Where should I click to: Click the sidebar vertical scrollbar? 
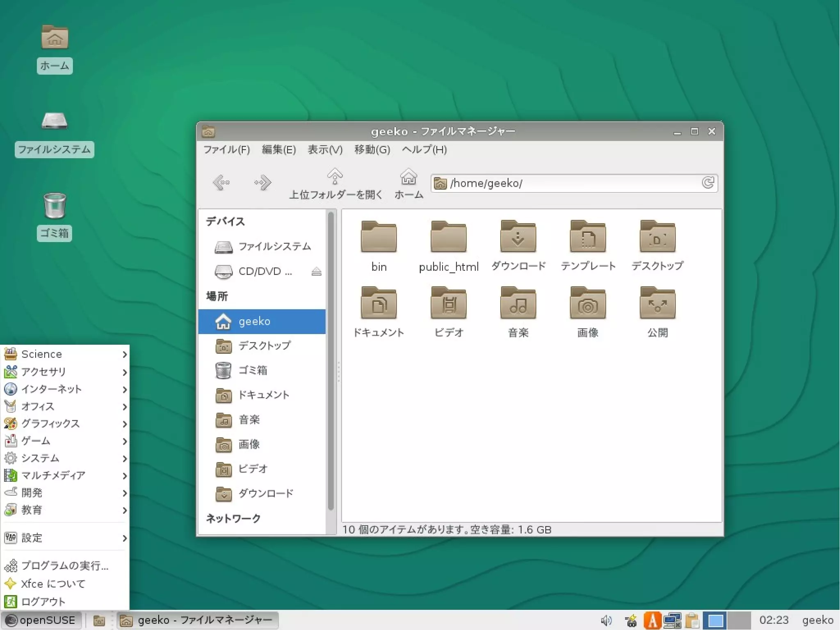point(331,361)
